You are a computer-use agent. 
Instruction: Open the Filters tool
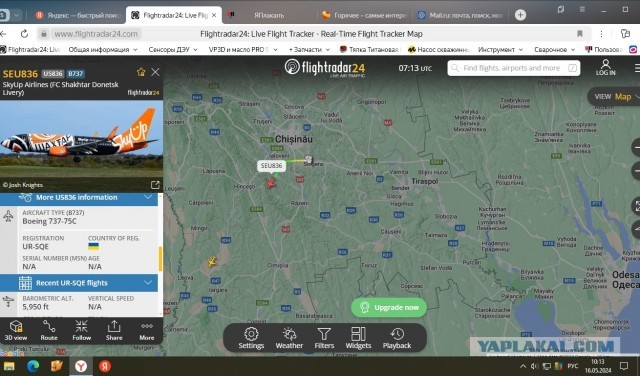click(324, 338)
